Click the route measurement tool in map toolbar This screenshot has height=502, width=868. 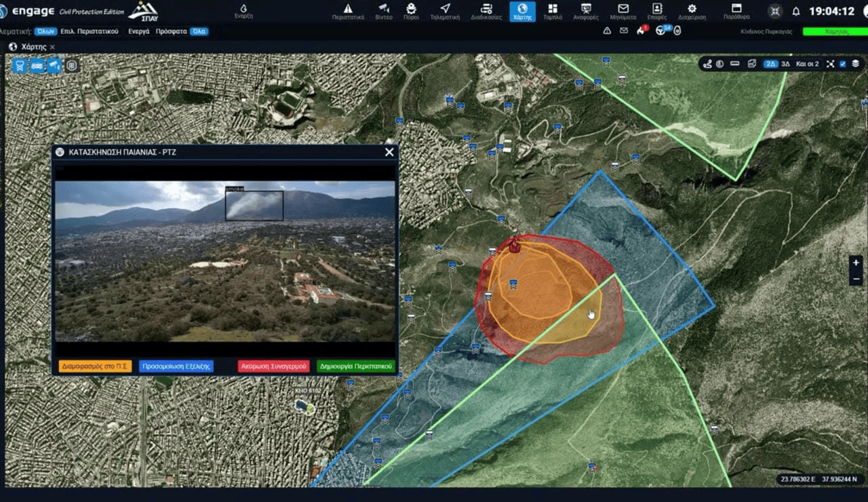[x=707, y=64]
